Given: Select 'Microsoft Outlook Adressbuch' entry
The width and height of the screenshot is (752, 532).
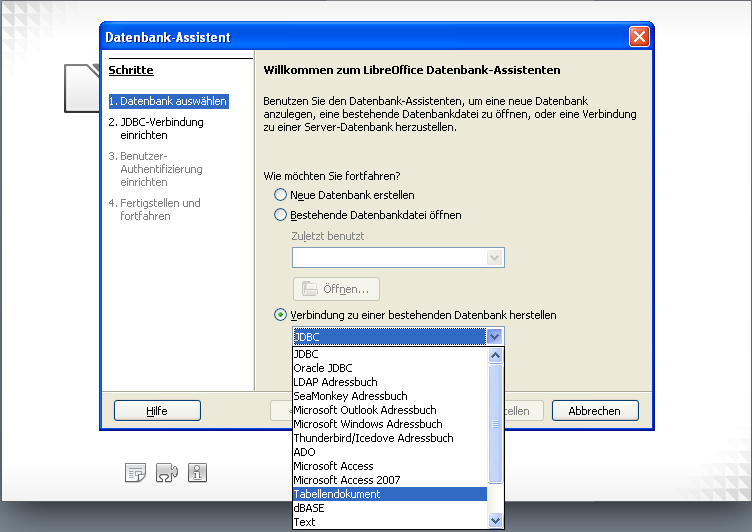Looking at the screenshot, I should coord(390,410).
